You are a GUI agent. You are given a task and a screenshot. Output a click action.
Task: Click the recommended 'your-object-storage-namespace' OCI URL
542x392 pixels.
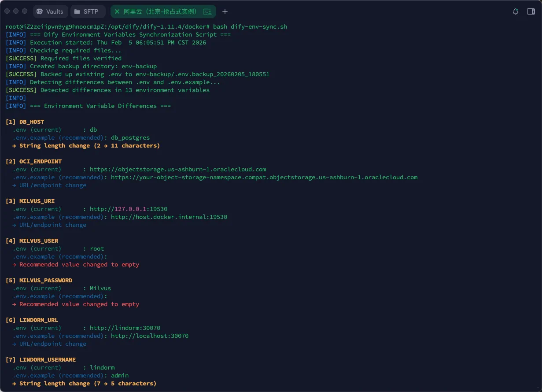tap(264, 177)
